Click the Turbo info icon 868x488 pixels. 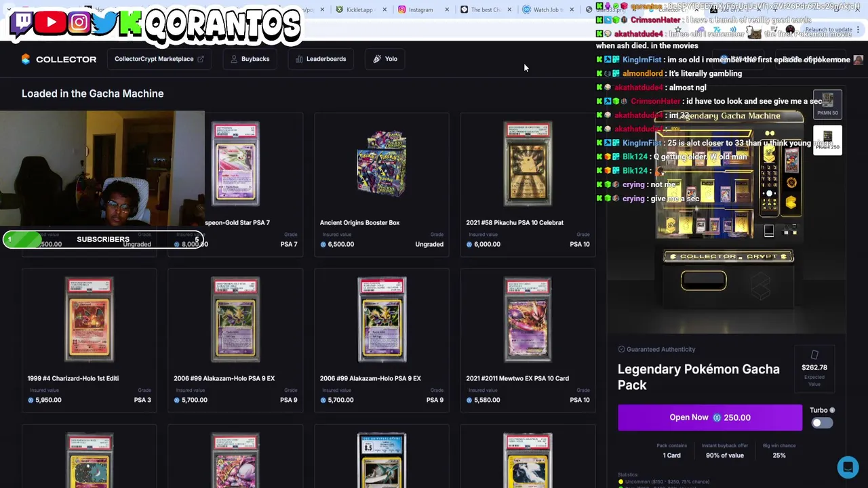832,410
